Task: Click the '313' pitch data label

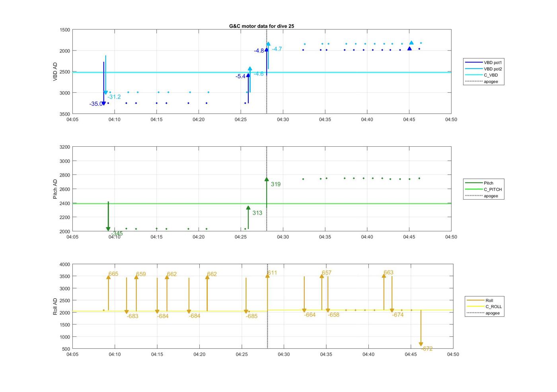Action: 257,213
